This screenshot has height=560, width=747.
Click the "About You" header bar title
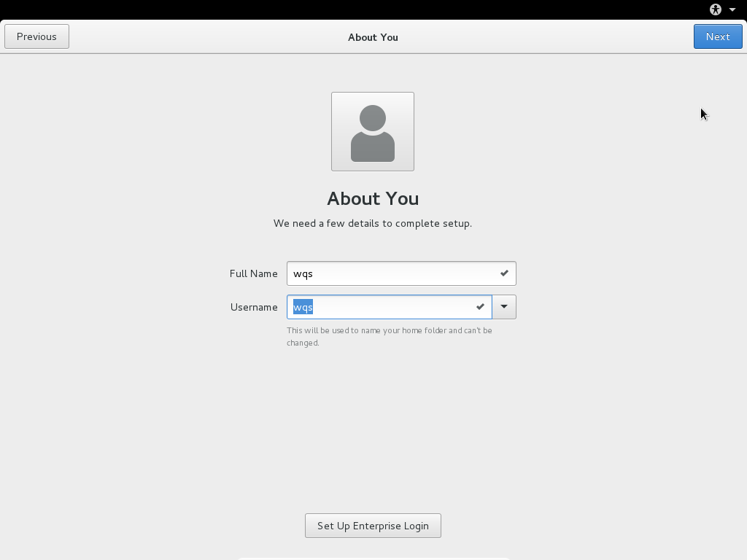(x=373, y=37)
